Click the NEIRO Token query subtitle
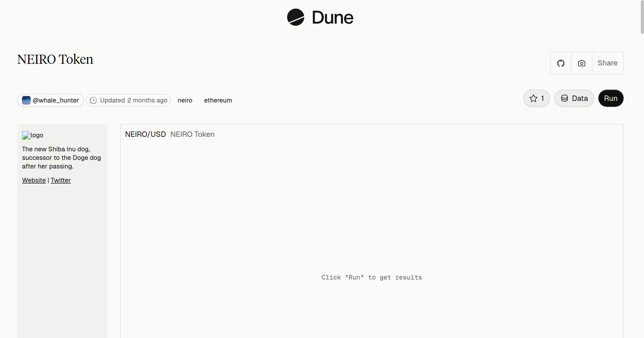 (192, 134)
